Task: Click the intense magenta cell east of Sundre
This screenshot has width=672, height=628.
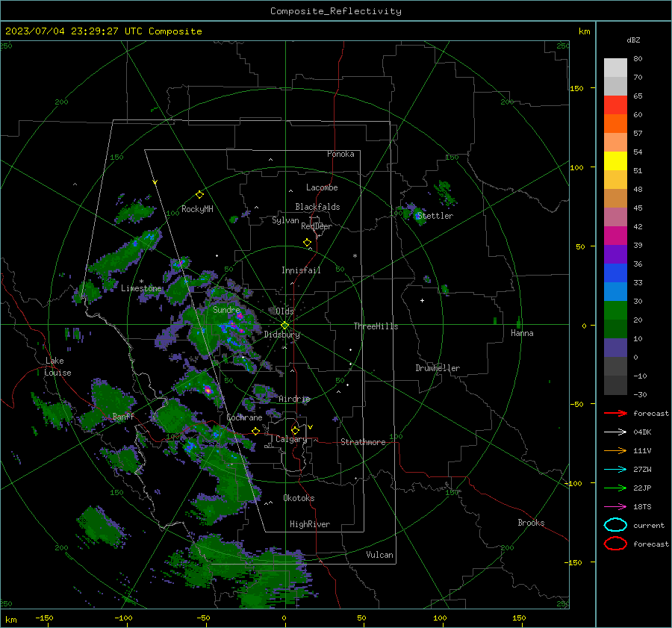Action: pos(240,316)
